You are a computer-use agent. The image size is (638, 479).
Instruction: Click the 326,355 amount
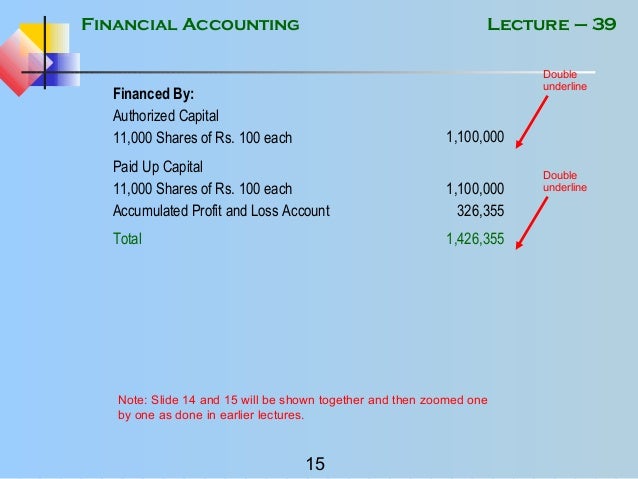click(481, 210)
